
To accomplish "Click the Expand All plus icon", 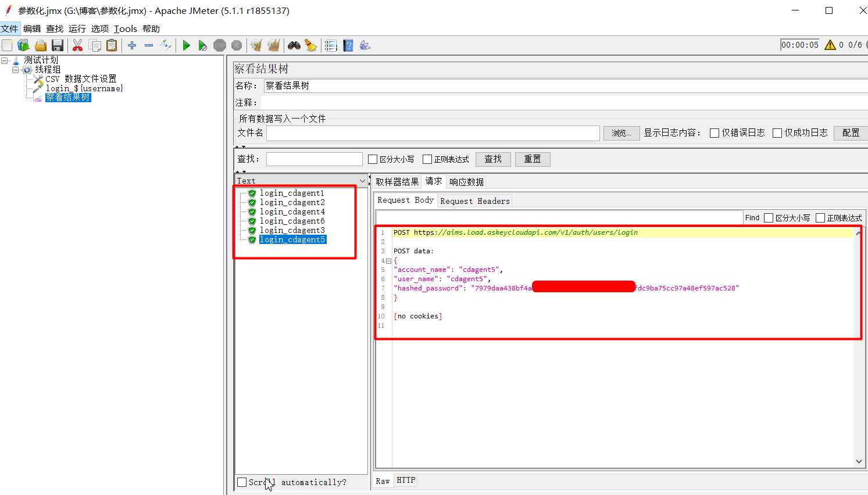I will click(x=132, y=45).
